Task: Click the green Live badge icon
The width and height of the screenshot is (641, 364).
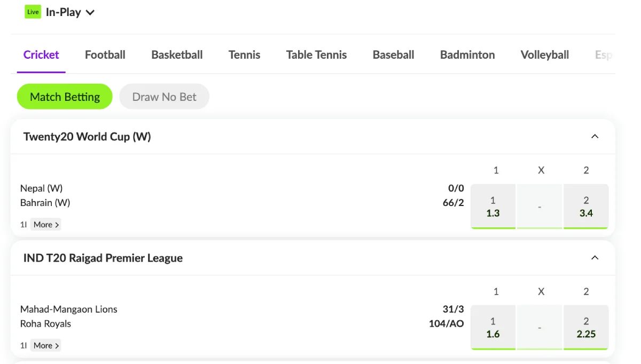Action: 33,12
